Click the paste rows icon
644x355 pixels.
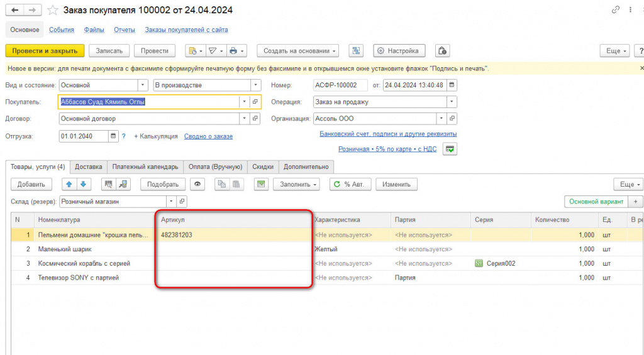(236, 184)
